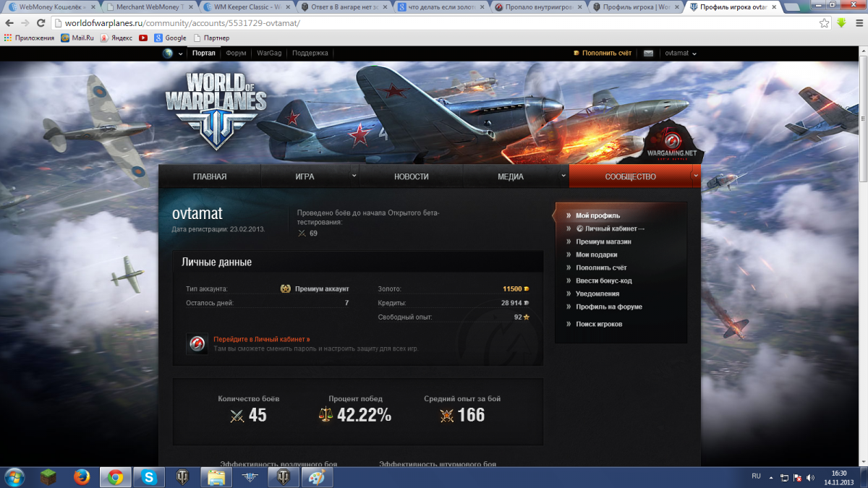
Task: Switch to Chrome in the taskbar
Action: tap(116, 477)
